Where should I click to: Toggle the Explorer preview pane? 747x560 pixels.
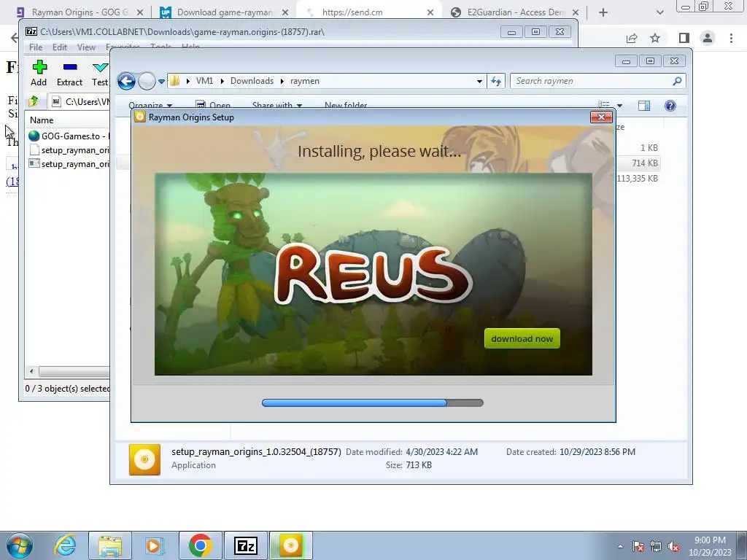644,106
